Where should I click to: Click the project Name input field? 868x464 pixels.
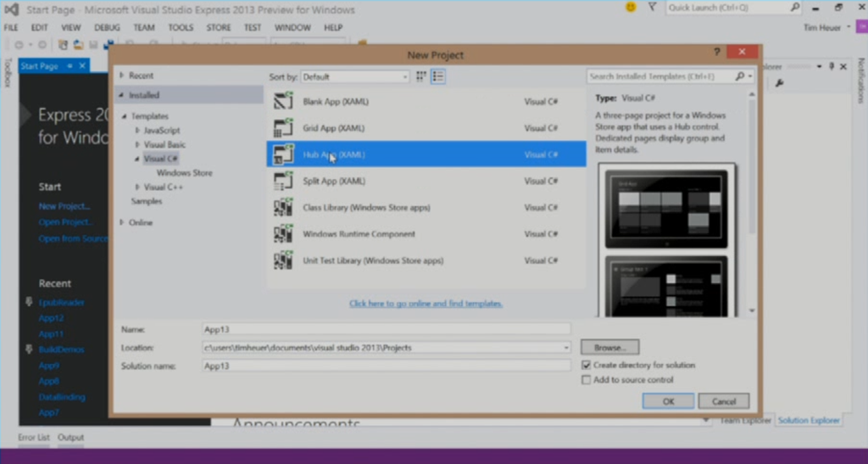click(386, 329)
